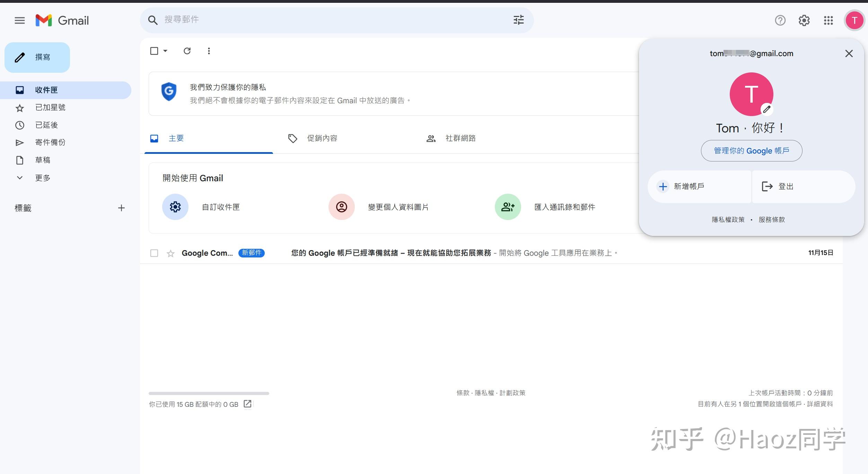868x474 pixels.
Task: Open the Google apps grid
Action: pyautogui.click(x=828, y=20)
